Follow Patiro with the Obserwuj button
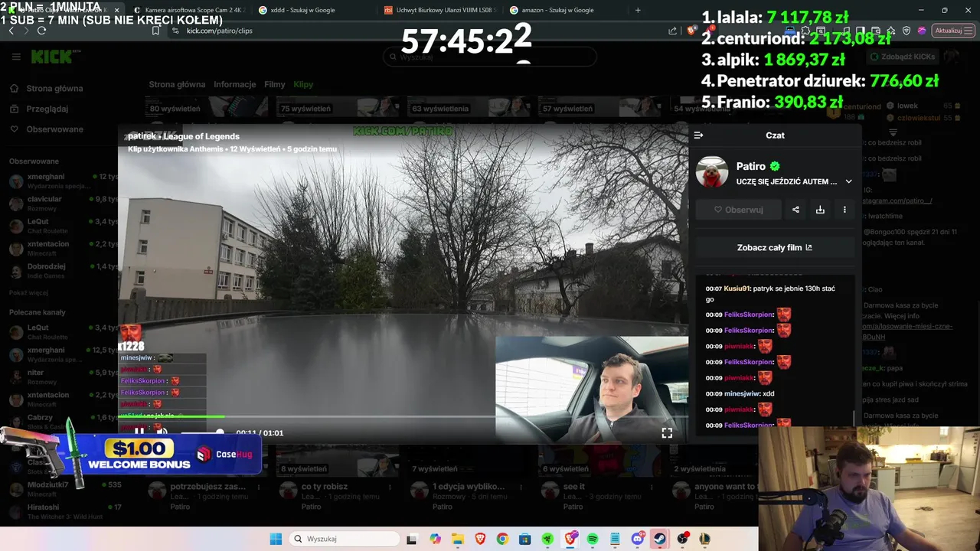980x551 pixels. click(x=738, y=210)
